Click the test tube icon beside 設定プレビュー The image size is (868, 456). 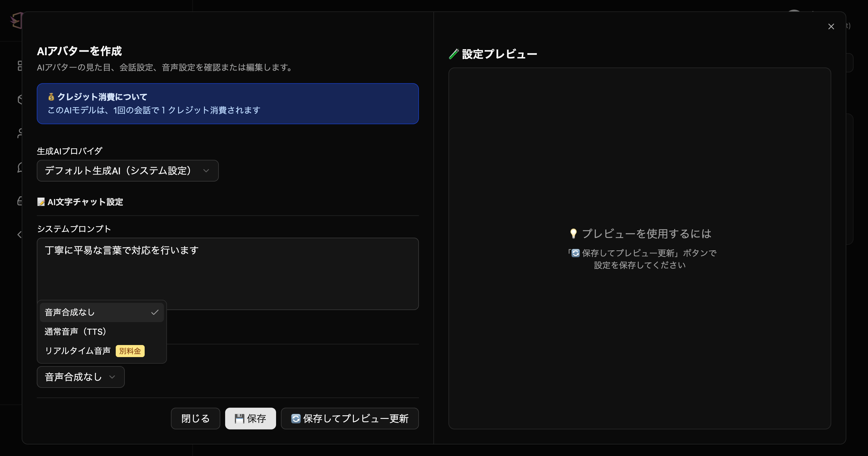[x=454, y=54]
